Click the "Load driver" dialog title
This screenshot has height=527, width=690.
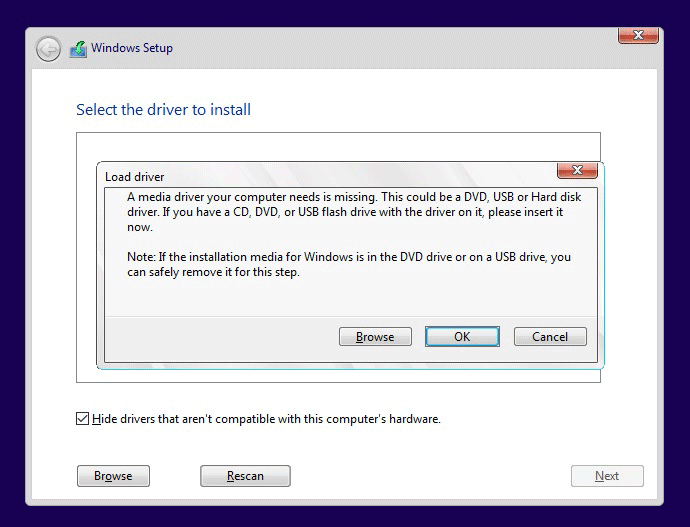pos(134,177)
